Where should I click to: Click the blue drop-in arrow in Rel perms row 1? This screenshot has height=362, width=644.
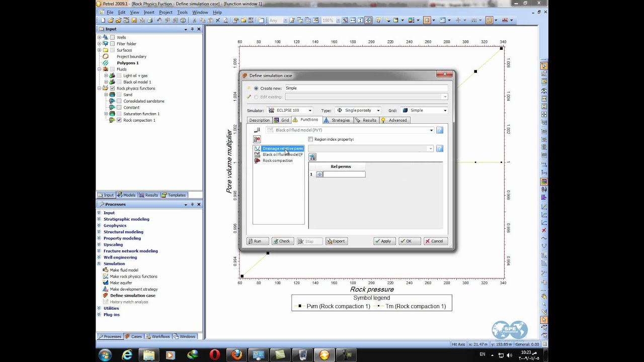pos(319,174)
